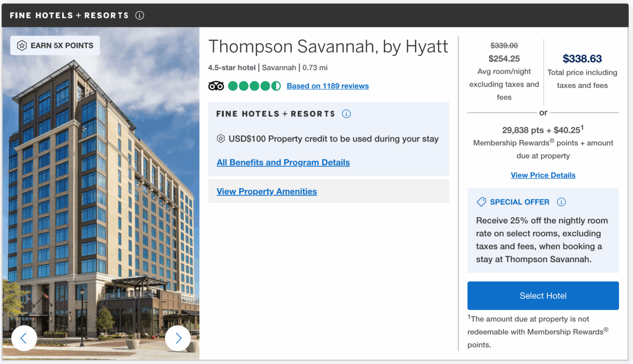Show the previous hotel photo

[x=24, y=338]
